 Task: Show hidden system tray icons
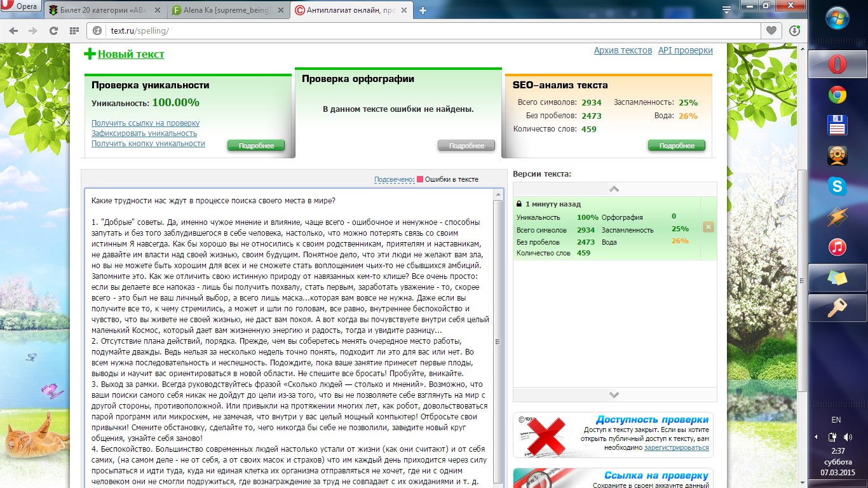click(817, 437)
